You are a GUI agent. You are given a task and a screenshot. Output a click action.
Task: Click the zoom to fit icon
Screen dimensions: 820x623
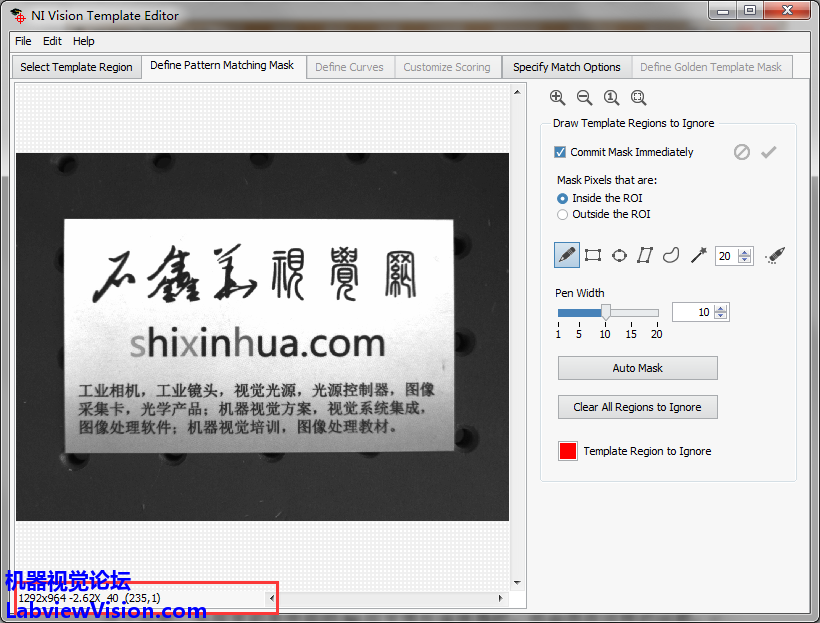(638, 97)
